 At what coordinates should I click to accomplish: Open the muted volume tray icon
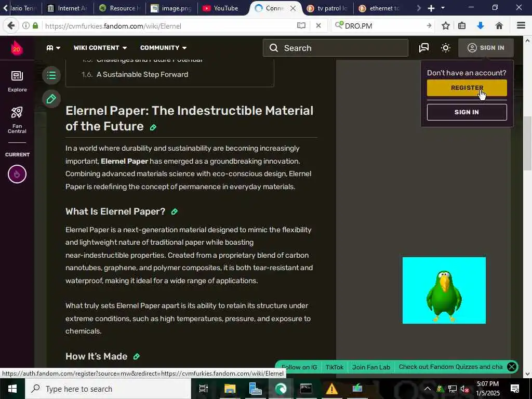[464, 389]
